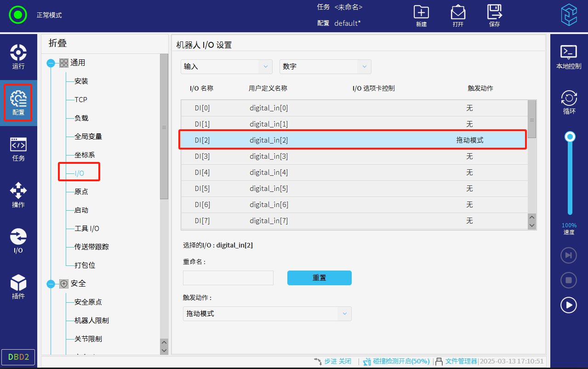588x369 pixels.
Task: Click the speed slider handle
Action: (x=570, y=137)
